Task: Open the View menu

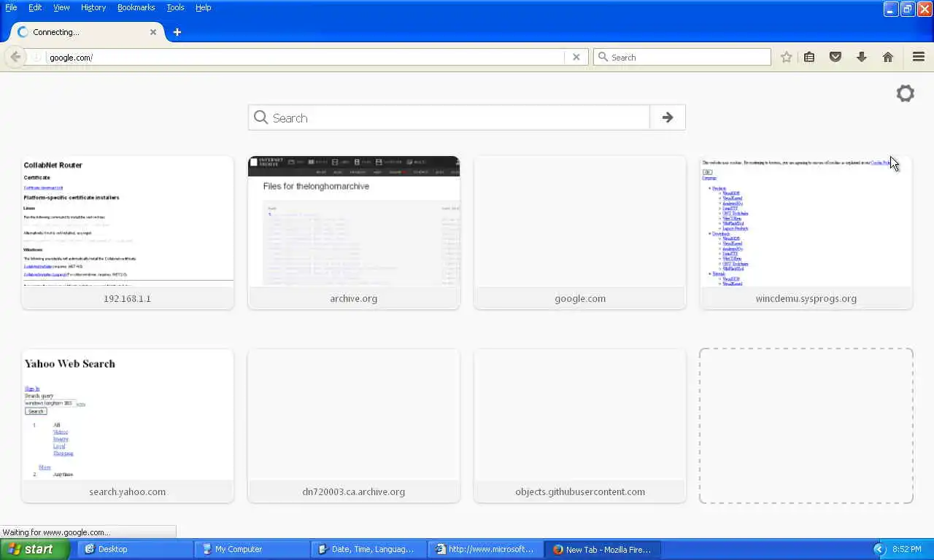Action: (x=61, y=7)
